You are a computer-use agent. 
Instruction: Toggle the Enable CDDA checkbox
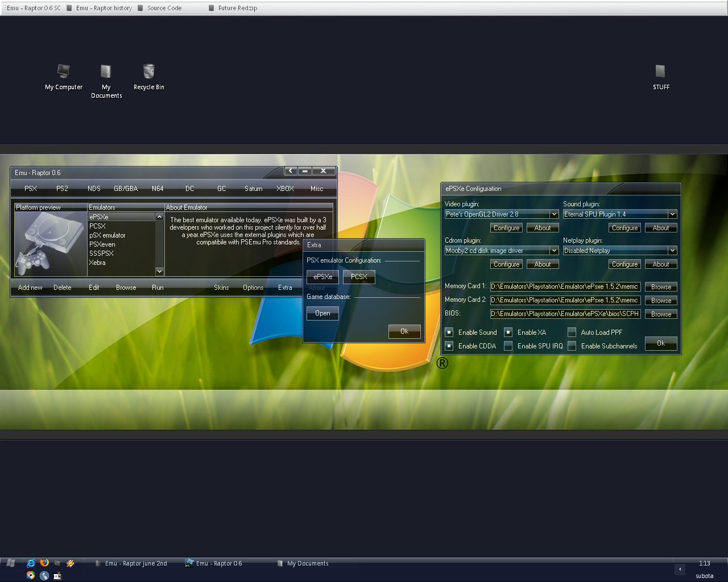click(x=449, y=346)
